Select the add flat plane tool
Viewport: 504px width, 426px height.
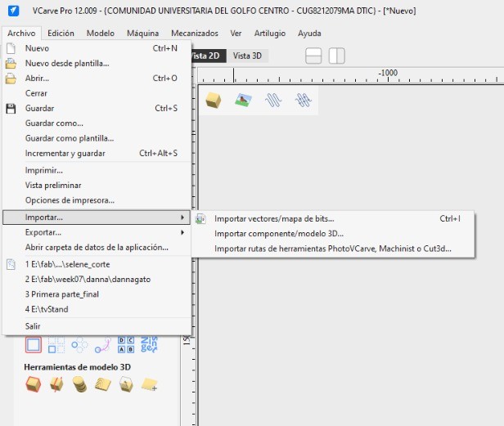[149, 384]
